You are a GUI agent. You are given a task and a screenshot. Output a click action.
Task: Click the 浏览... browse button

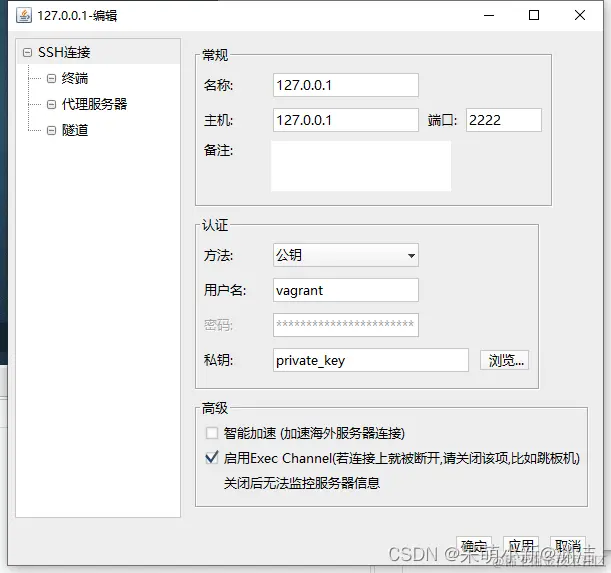[504, 360]
